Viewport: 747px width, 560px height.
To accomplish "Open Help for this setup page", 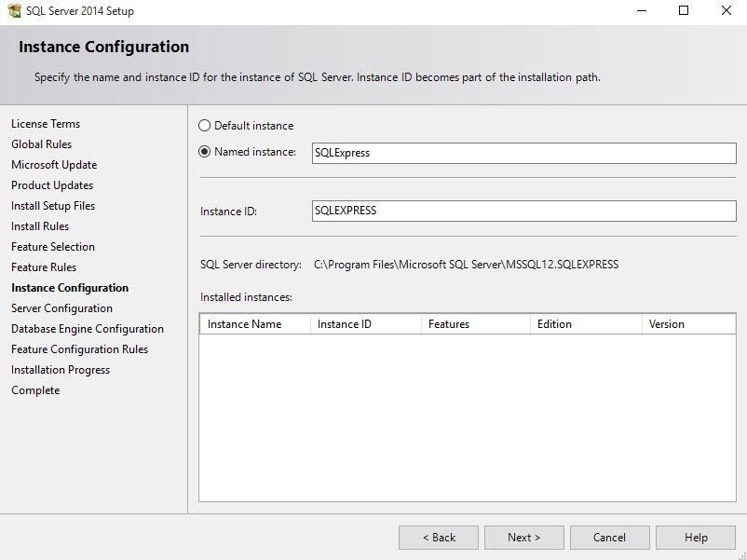I will 696,537.
